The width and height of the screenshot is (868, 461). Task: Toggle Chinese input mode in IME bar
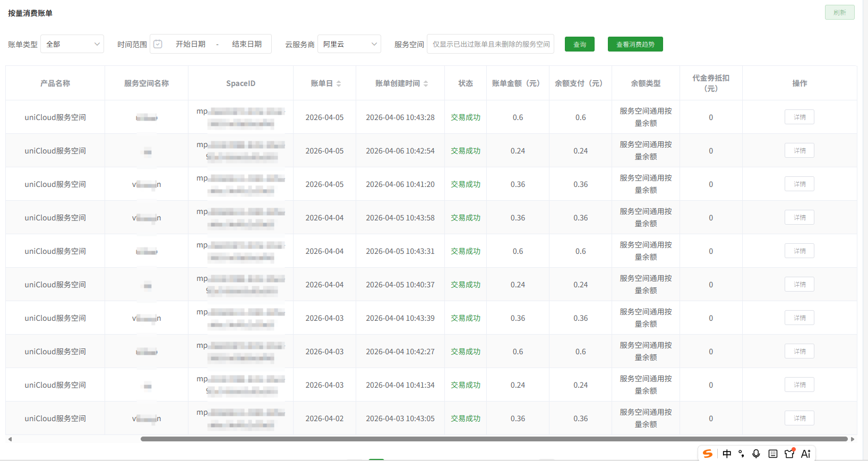click(x=727, y=453)
